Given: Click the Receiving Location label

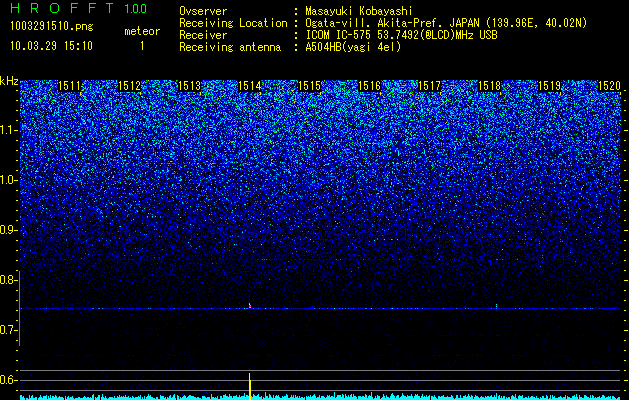Looking at the screenshot, I should [x=233, y=23].
